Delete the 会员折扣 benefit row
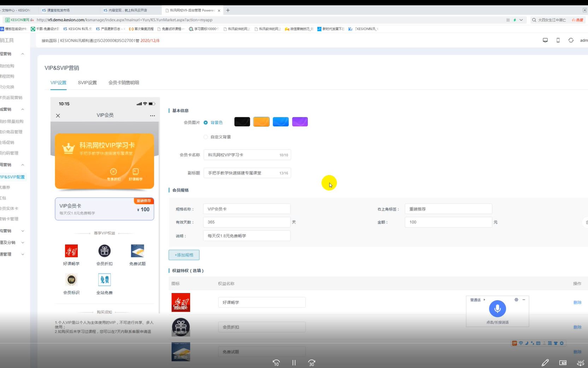 [577, 327]
